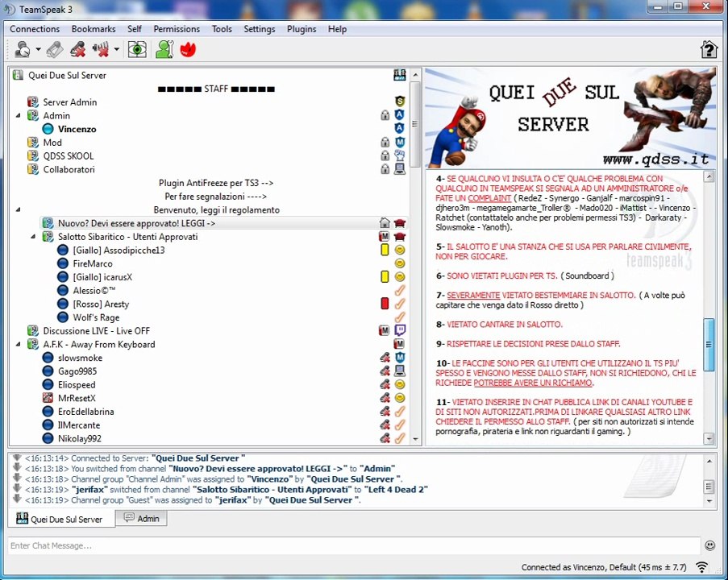Switch to the Admin chat tab
Viewport: 728px width, 580px height.
point(142,518)
